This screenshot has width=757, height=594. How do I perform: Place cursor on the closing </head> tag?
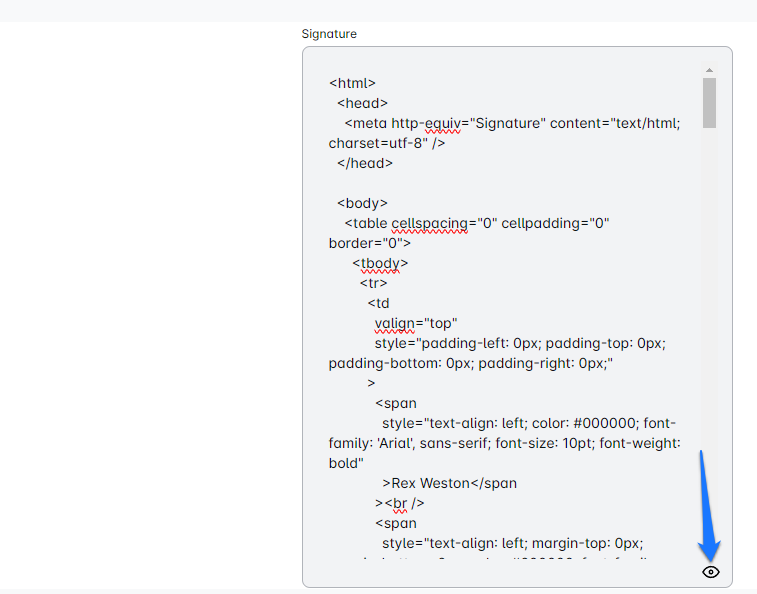(x=365, y=163)
